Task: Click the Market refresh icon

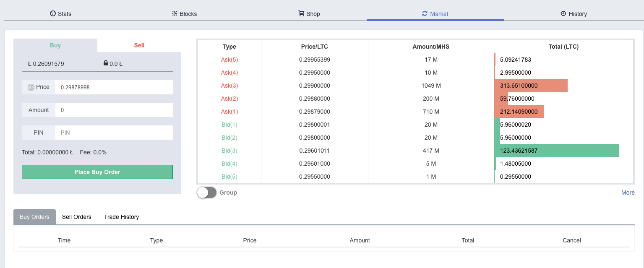Action: pyautogui.click(x=425, y=13)
